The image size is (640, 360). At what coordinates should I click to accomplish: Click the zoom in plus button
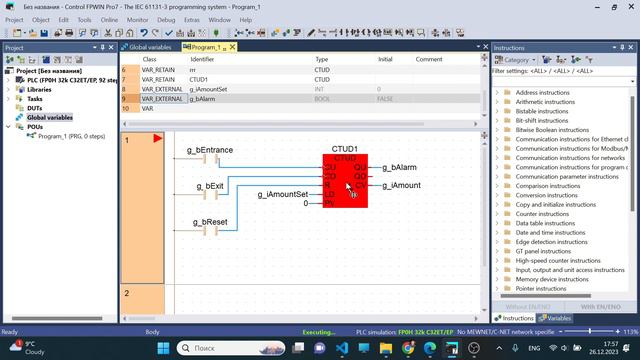(x=618, y=332)
